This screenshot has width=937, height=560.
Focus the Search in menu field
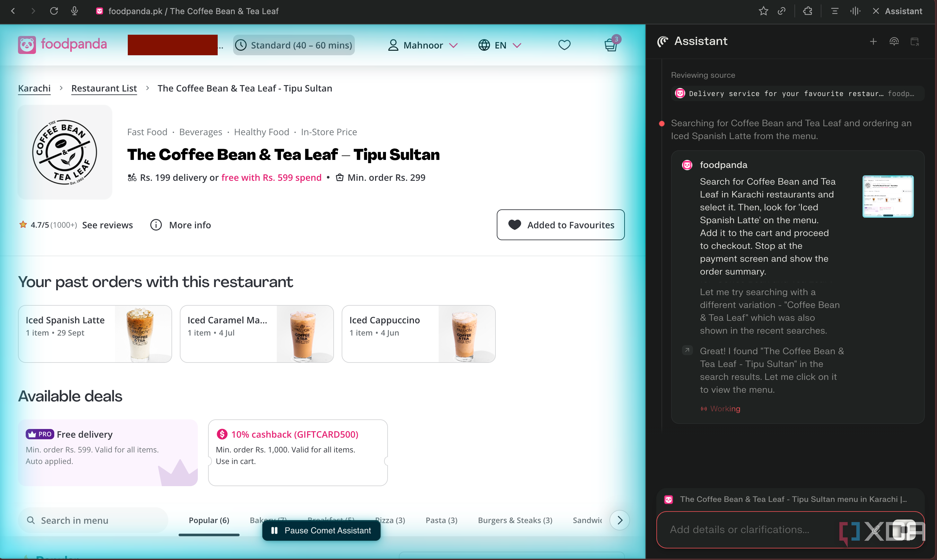point(93,521)
